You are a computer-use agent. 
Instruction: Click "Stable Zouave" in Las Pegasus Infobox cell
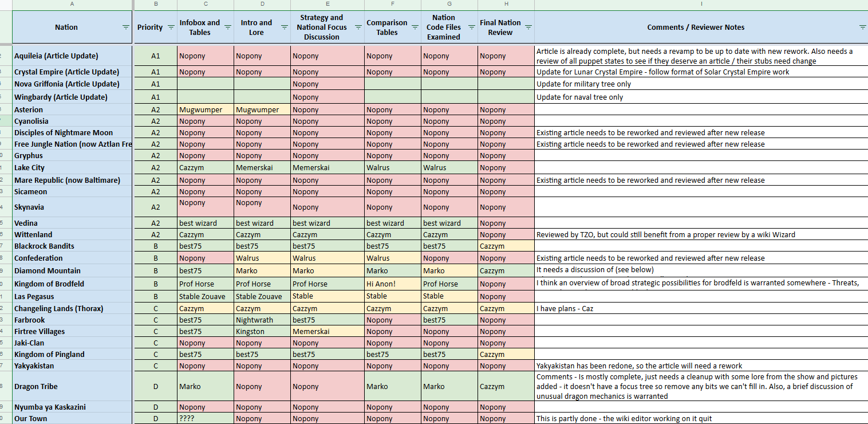pos(202,297)
